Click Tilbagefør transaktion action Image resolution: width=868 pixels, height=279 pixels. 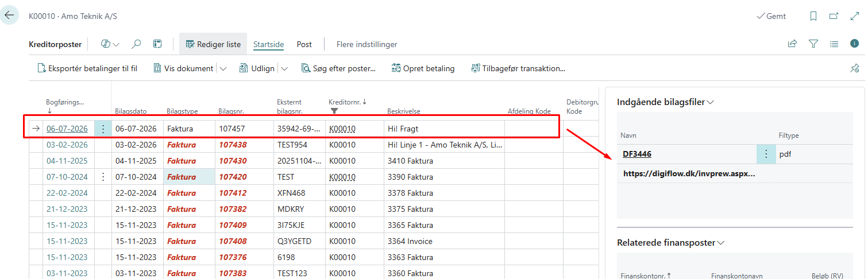coord(518,68)
